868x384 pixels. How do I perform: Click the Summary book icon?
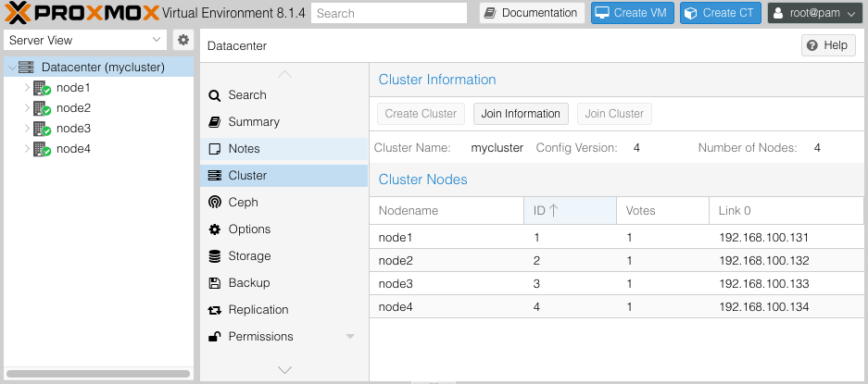pos(214,122)
